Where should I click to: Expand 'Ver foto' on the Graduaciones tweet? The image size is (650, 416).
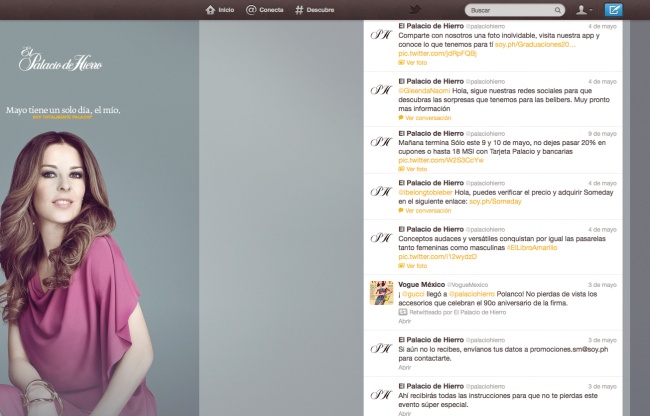pos(413,62)
